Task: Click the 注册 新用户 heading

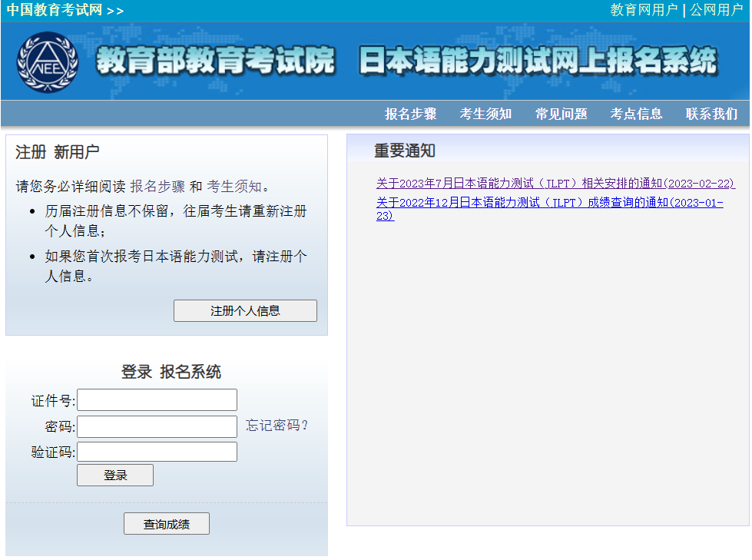Action: click(x=57, y=152)
